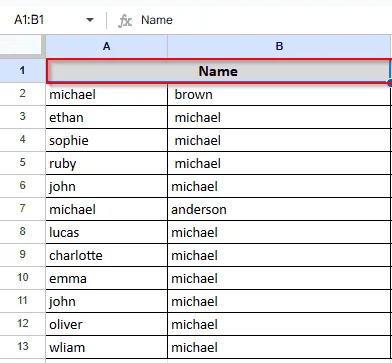Click john cell in row 6
Image resolution: width=392 pixels, height=363 pixels.
(x=106, y=186)
